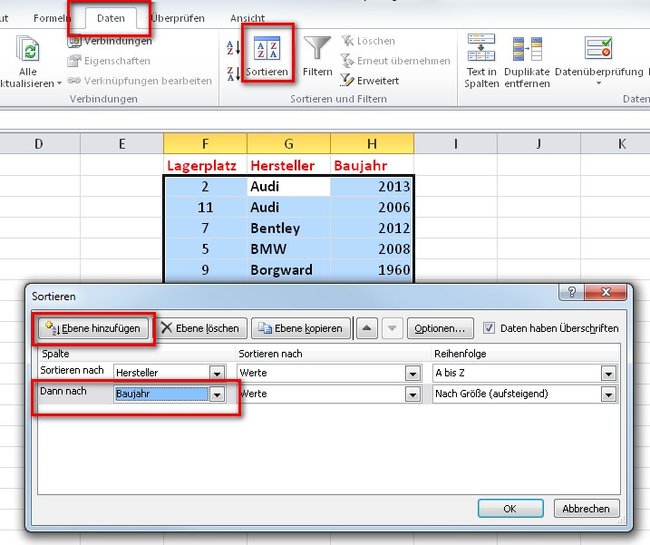Viewport: 650px width, 545px height.
Task: Select the cell with Lagerplatz 11
Action: coord(205,207)
